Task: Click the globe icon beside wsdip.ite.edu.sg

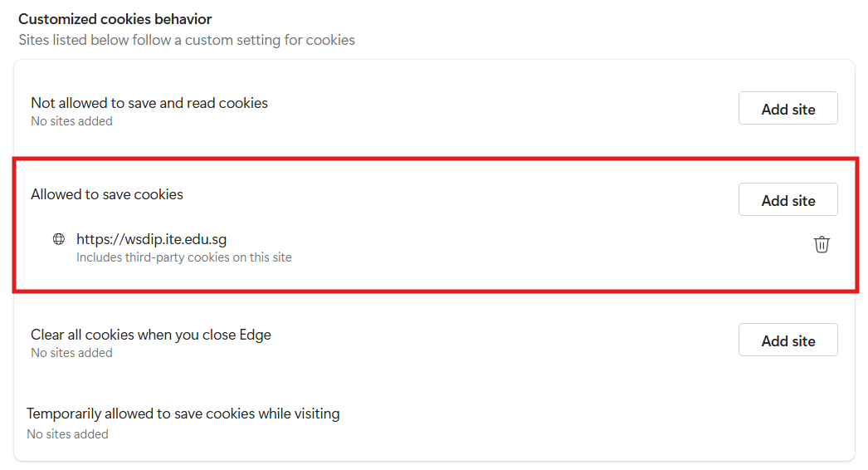Action: point(58,239)
